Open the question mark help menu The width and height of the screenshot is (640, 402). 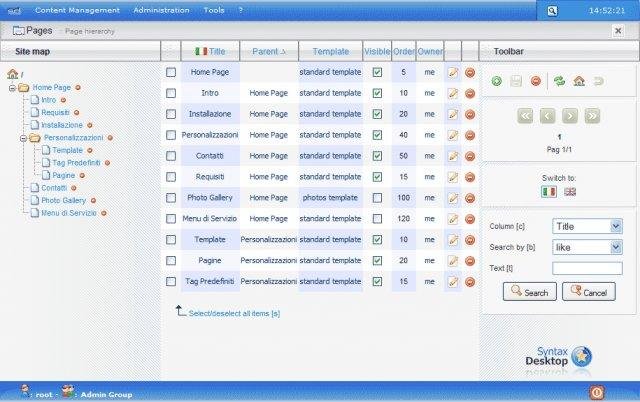click(240, 10)
